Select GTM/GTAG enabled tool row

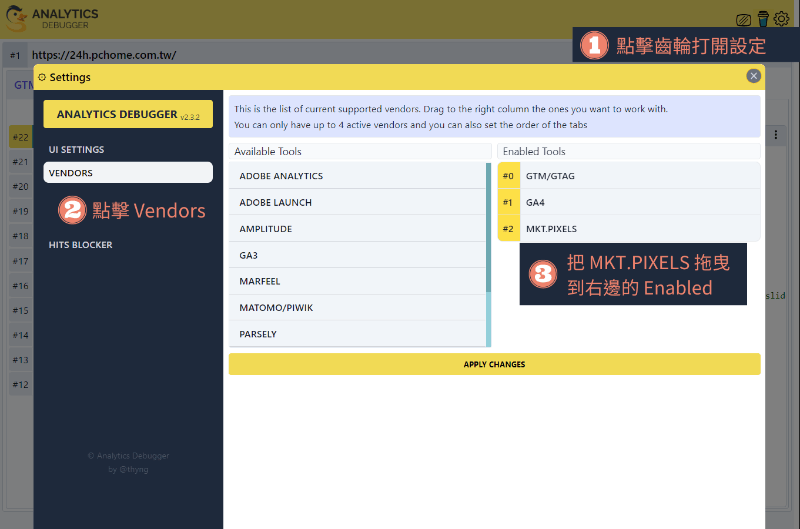[629, 176]
